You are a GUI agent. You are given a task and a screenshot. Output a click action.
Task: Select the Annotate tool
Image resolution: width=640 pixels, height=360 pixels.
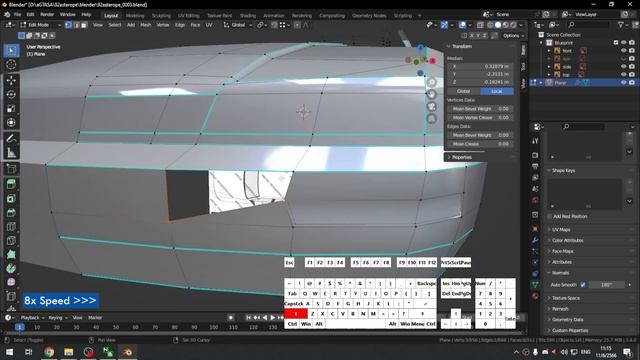click(x=11, y=139)
